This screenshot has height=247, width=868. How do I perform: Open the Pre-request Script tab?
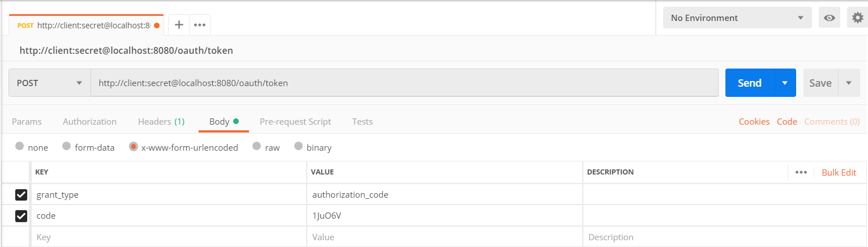295,121
